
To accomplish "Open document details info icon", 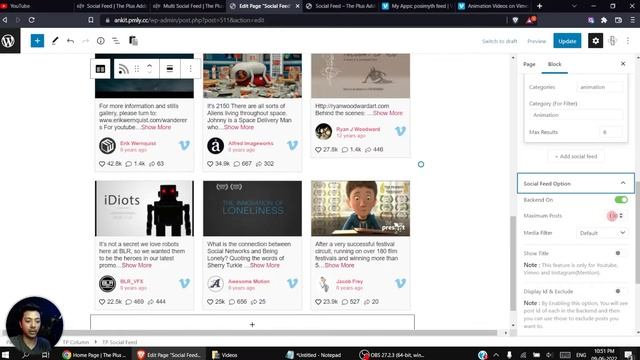I will pyautogui.click(x=100, y=41).
